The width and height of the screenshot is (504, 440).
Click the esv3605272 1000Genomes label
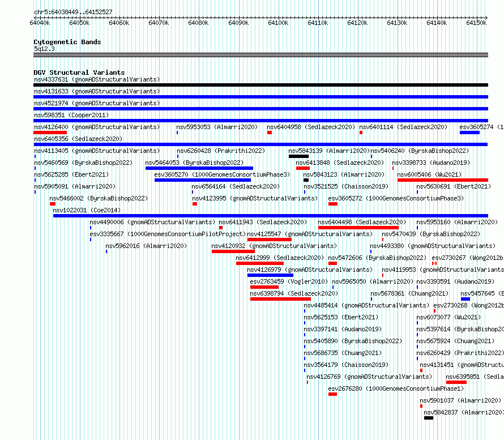coord(396,198)
